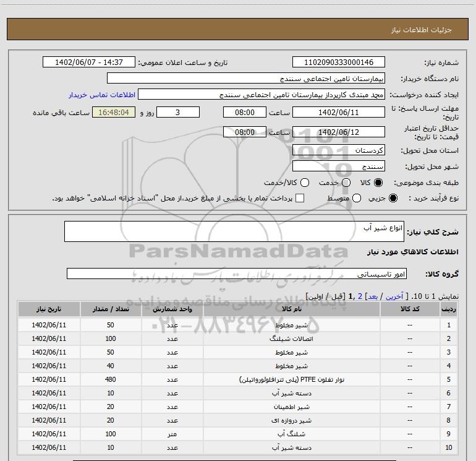This screenshot has width=476, height=461.
Task: Click دسته شیر آب in row 6
Action: (x=291, y=393)
